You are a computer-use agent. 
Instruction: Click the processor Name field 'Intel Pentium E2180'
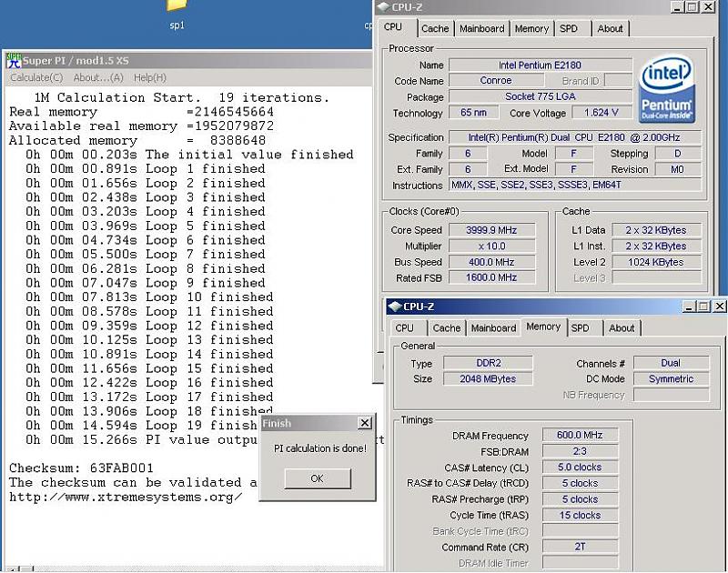tap(540, 65)
